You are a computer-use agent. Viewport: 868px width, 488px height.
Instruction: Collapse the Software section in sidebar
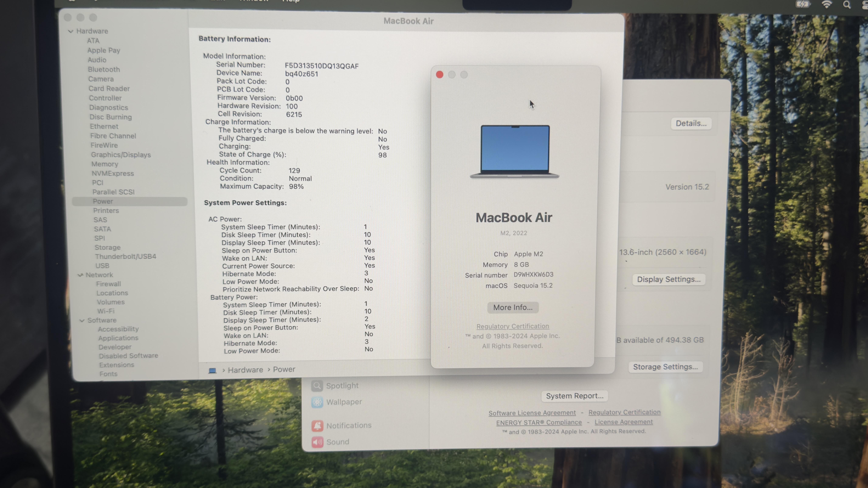82,321
